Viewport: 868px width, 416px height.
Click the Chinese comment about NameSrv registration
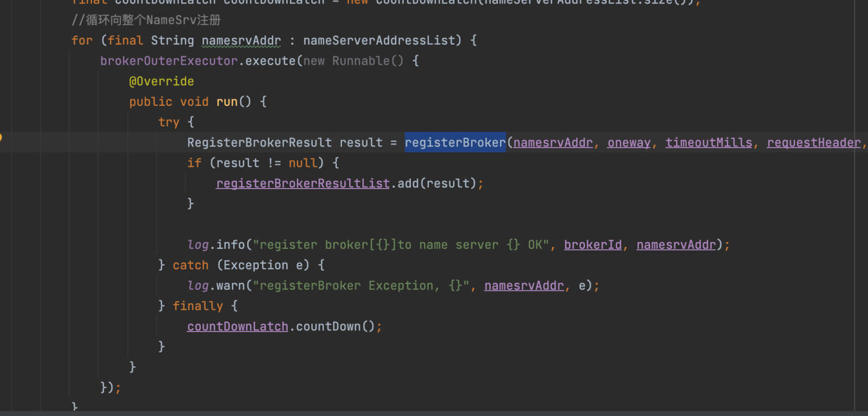[x=146, y=20]
